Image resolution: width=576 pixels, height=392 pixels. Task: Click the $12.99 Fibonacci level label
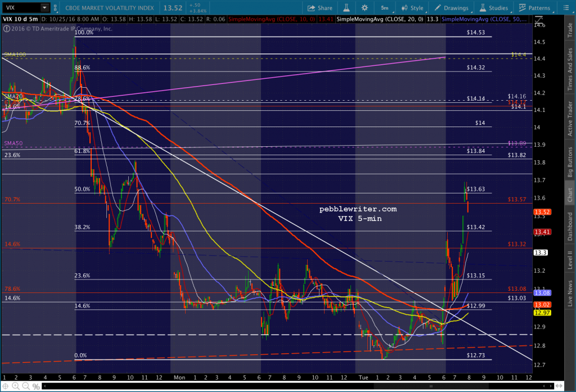point(476,305)
